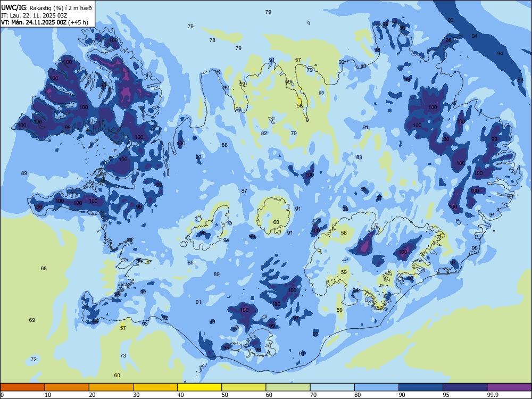Screen dimensions: 532x399
Task: Click the "99.9" tick label on color scale
Action: click(493, 395)
